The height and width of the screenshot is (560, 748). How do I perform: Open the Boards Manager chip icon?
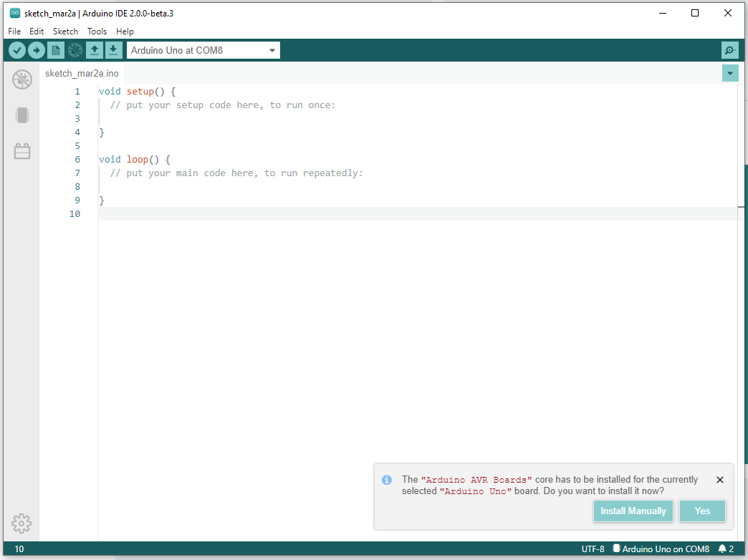pyautogui.click(x=22, y=115)
